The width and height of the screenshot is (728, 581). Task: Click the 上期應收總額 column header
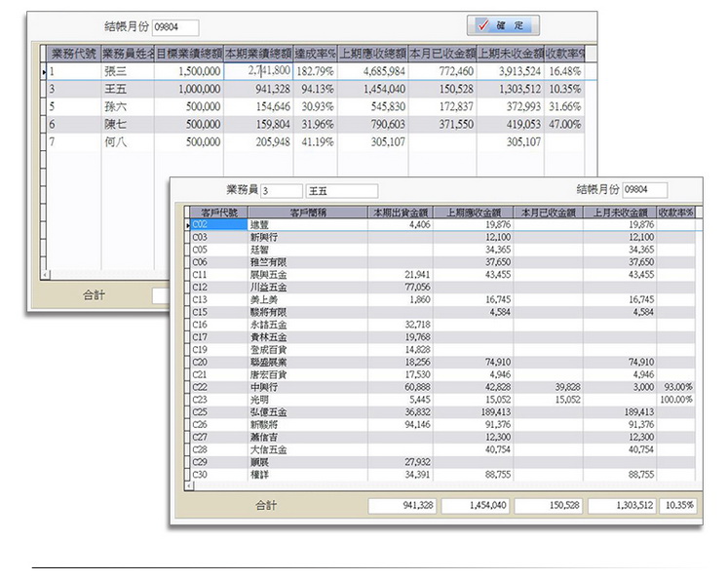[372, 54]
